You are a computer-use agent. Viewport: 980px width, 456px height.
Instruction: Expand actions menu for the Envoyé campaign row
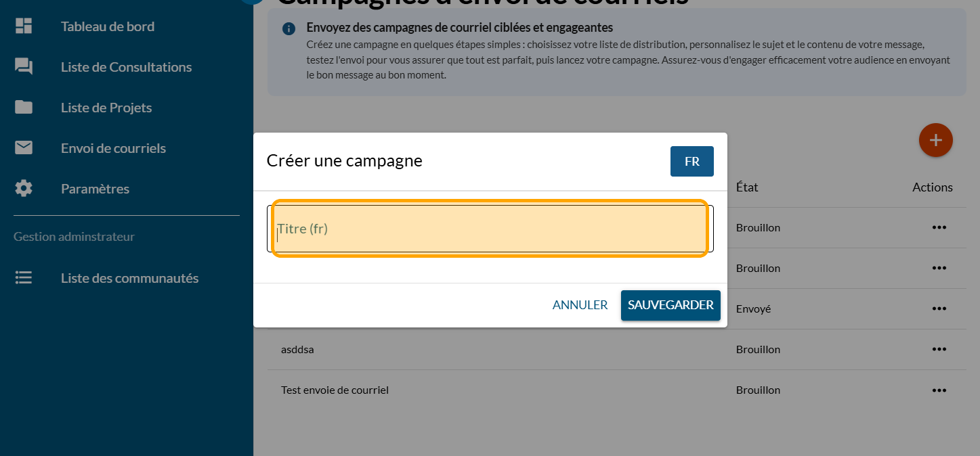tap(939, 309)
